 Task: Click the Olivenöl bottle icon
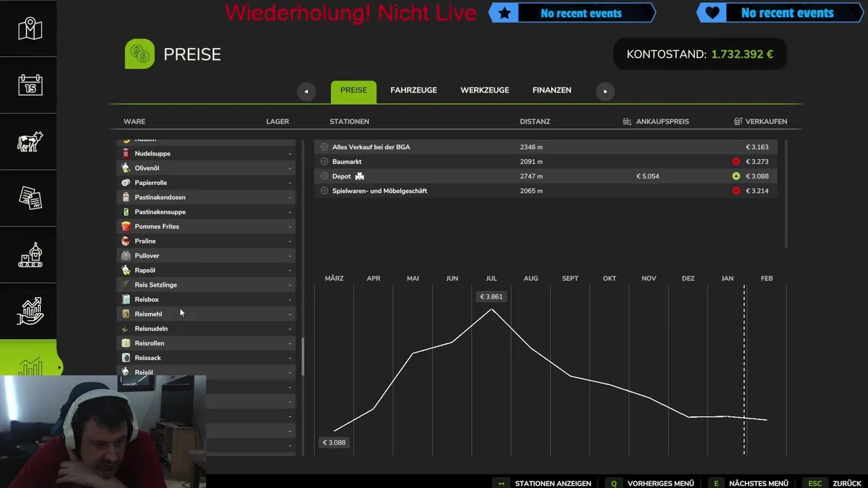pos(125,168)
